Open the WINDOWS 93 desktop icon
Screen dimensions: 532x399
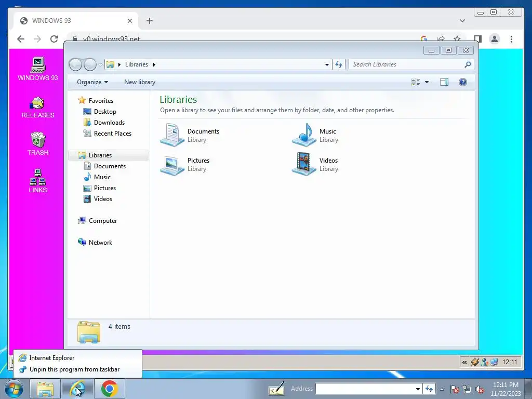(37, 69)
